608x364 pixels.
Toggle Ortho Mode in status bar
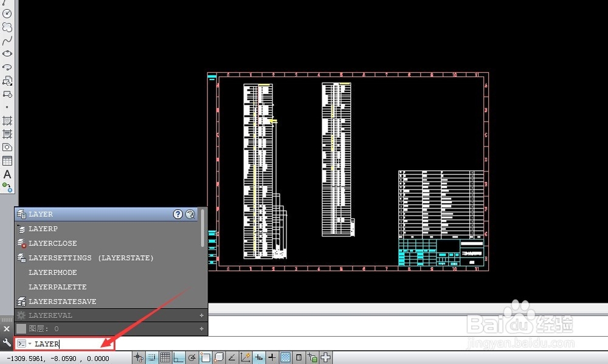(x=178, y=357)
